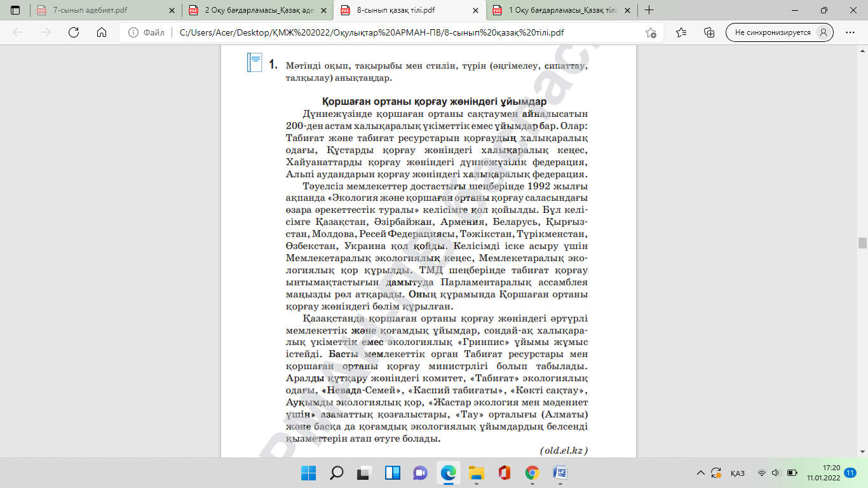Viewport: 868px width, 488px height.
Task: Switch to the 7-сынып әдебиет.pdf tab
Action: pyautogui.click(x=106, y=10)
